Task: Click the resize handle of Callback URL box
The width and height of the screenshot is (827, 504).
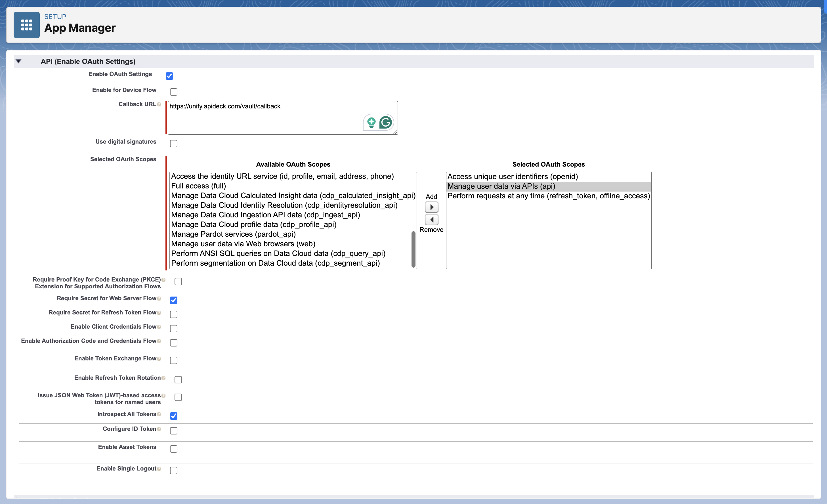Action: click(395, 132)
